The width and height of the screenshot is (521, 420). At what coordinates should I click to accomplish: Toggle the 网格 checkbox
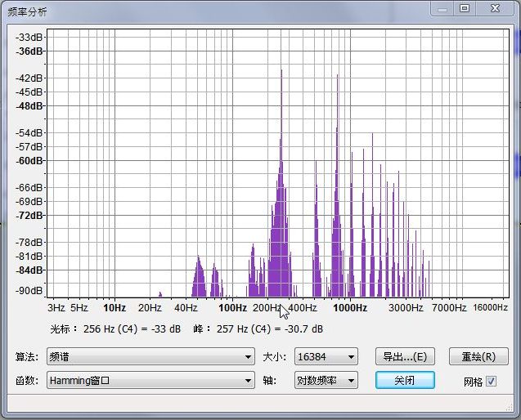point(491,381)
